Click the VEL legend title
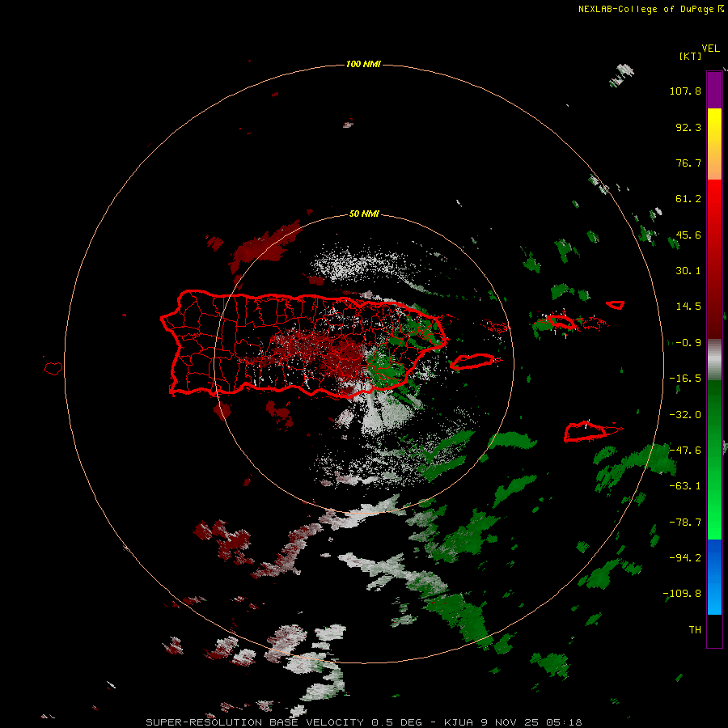The height and width of the screenshot is (728, 728). pyautogui.click(x=711, y=49)
